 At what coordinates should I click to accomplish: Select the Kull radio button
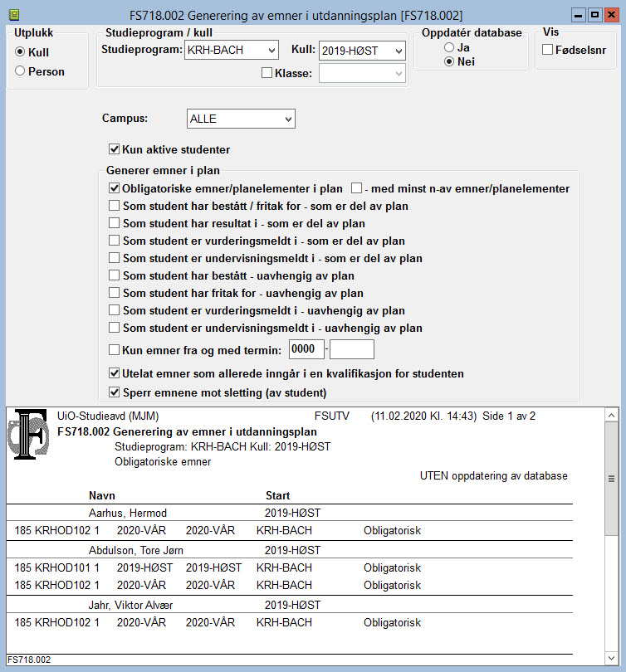(20, 52)
